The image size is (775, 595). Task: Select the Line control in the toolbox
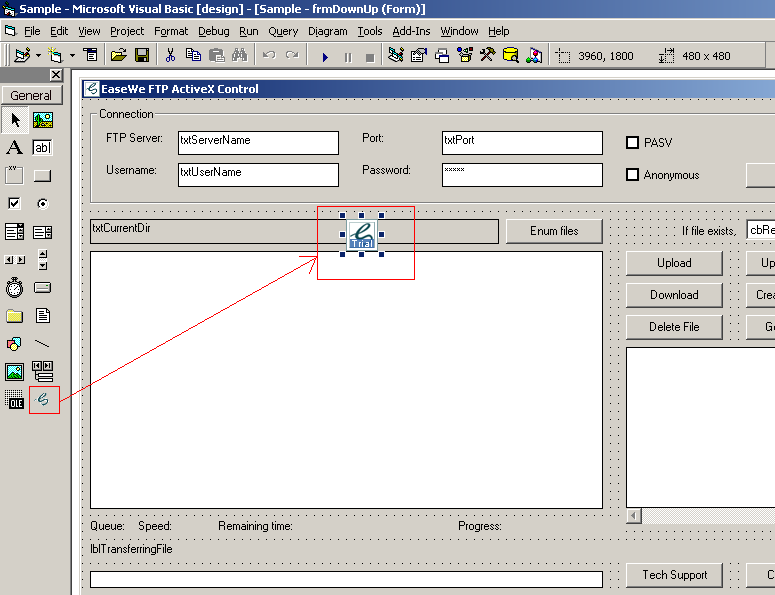coord(43,343)
